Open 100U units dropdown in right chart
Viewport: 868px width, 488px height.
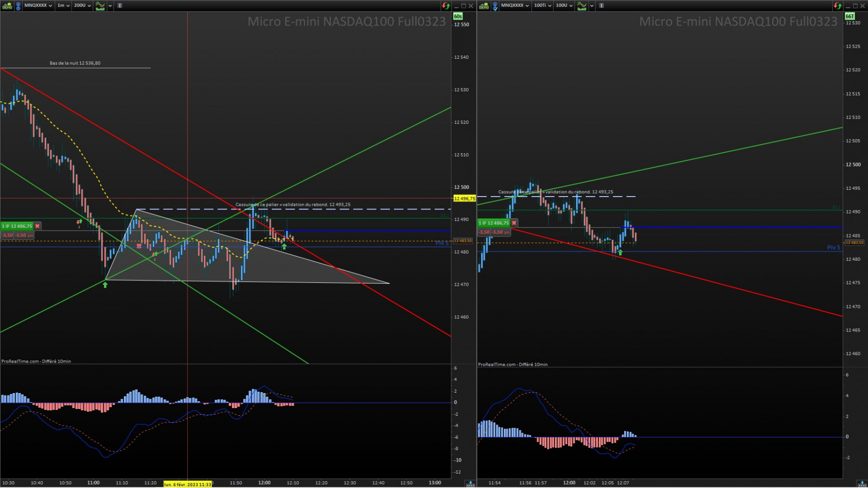pos(564,6)
